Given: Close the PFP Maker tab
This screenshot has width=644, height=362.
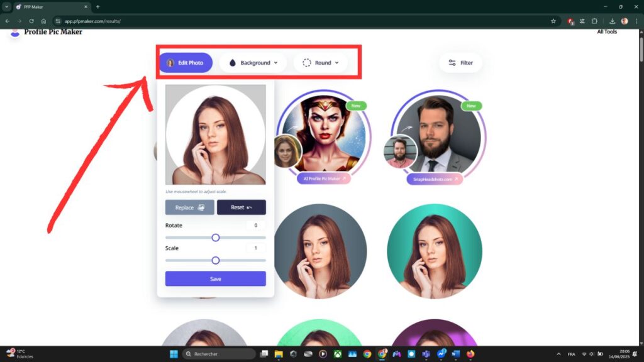Looking at the screenshot, I should point(86,7).
